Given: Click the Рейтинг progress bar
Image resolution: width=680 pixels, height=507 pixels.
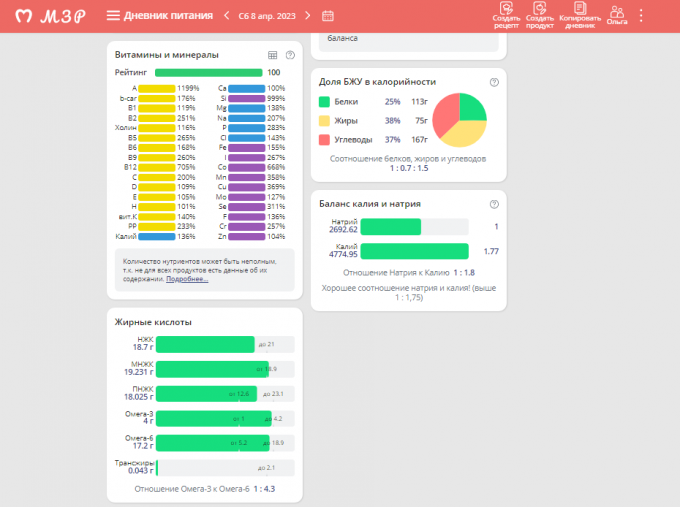Looking at the screenshot, I should (208, 73).
